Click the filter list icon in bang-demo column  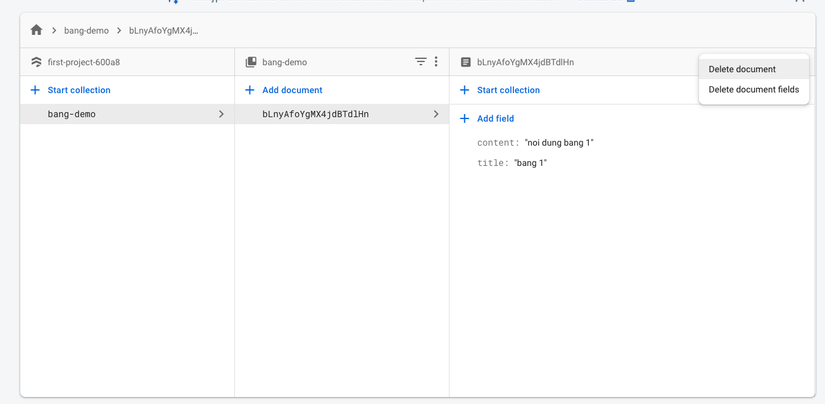421,62
